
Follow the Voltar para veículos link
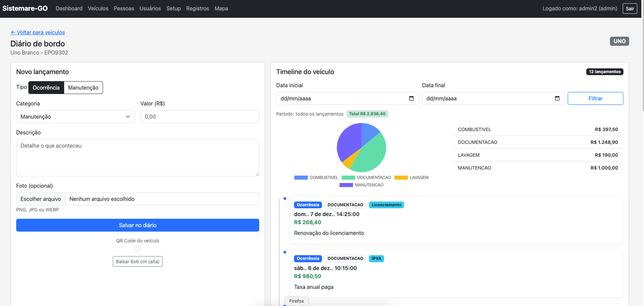(37, 33)
